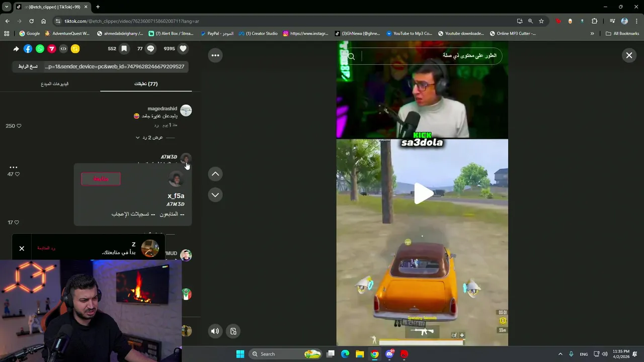
Task: Play the video with center play button
Action: pyautogui.click(x=423, y=194)
